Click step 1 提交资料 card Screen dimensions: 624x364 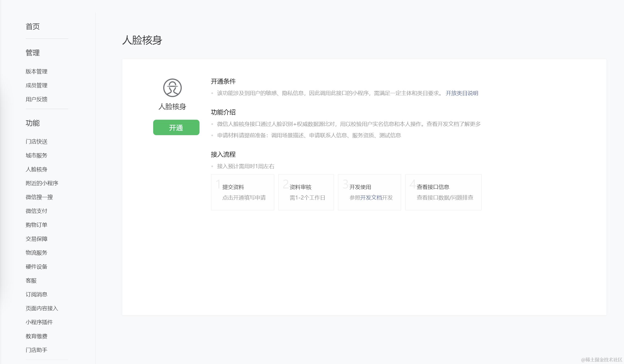242,192
